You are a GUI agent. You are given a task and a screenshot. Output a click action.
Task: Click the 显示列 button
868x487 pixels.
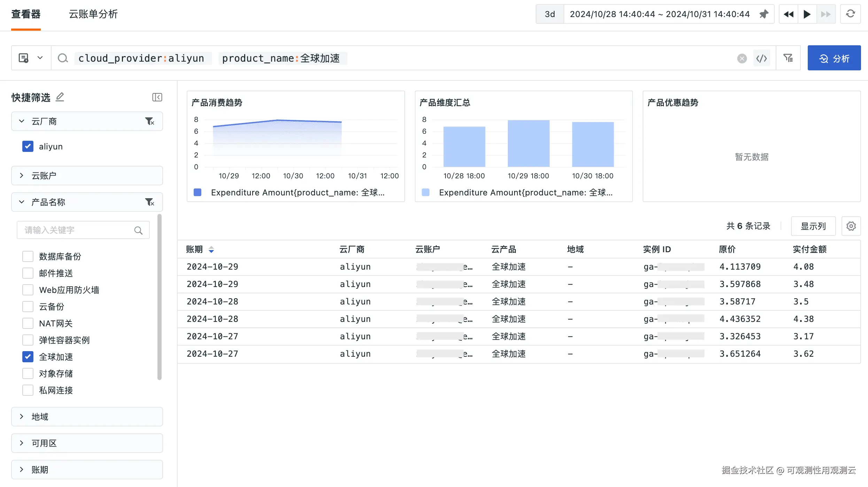[813, 226]
